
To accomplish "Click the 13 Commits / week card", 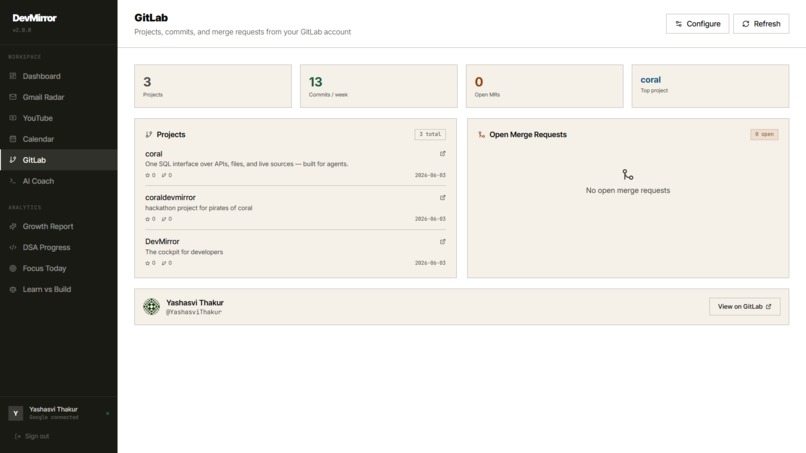I will [x=379, y=86].
